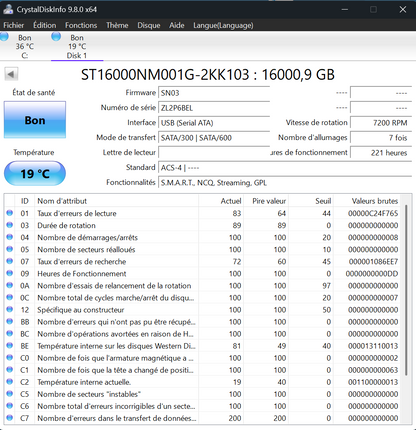Select the Taux d'erreurs de lecture row name
Image resolution: width=416 pixels, height=430 pixels.
tap(77, 213)
